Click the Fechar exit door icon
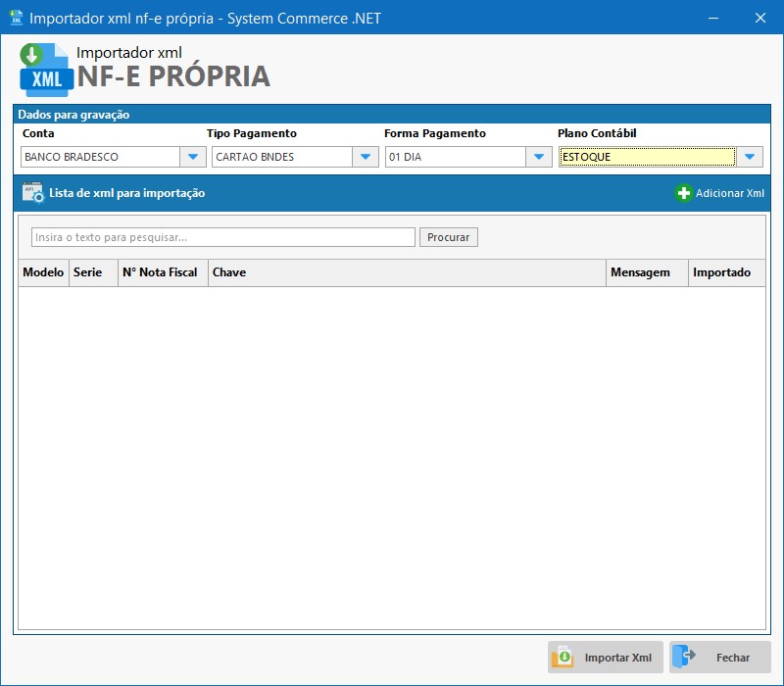Image resolution: width=784 pixels, height=686 pixels. click(x=685, y=658)
